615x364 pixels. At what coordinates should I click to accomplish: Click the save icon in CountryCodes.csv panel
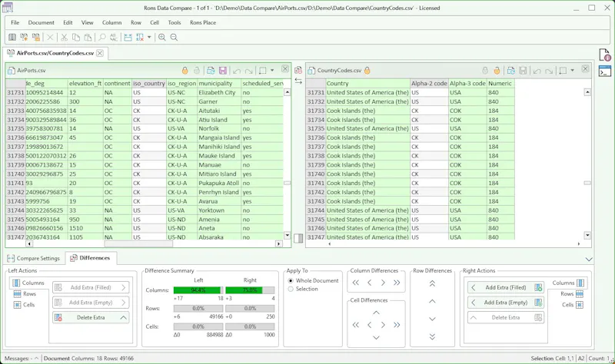(x=523, y=71)
